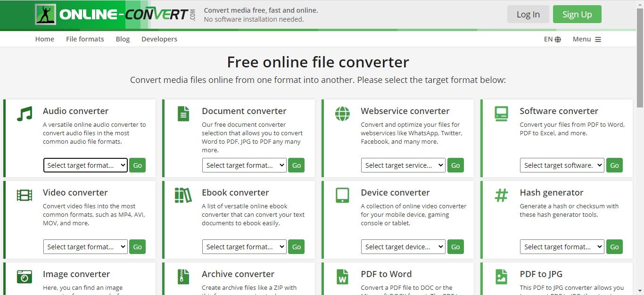Screen dimensions: 644x295
Task: Click Go button in Ebook converter
Action: pos(296,247)
